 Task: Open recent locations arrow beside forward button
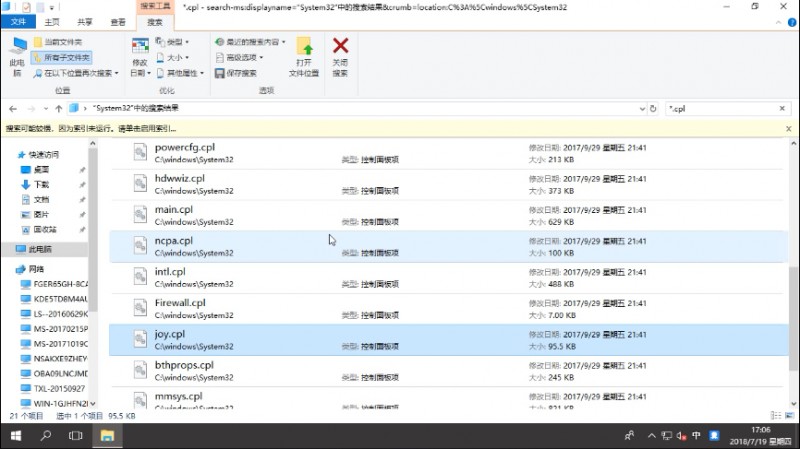point(45,109)
